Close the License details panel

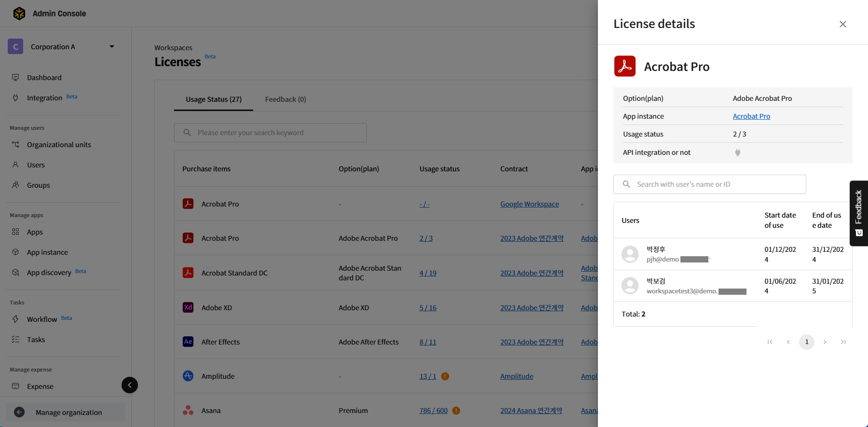coord(843,24)
